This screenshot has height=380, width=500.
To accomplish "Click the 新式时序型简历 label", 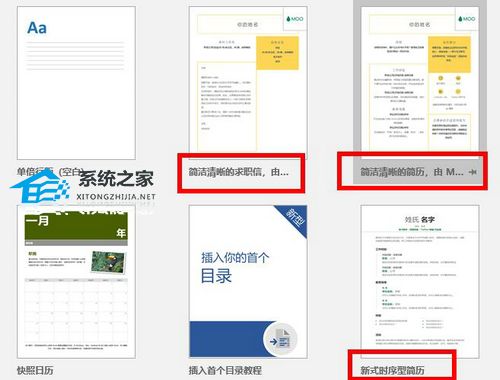I will coord(392,370).
